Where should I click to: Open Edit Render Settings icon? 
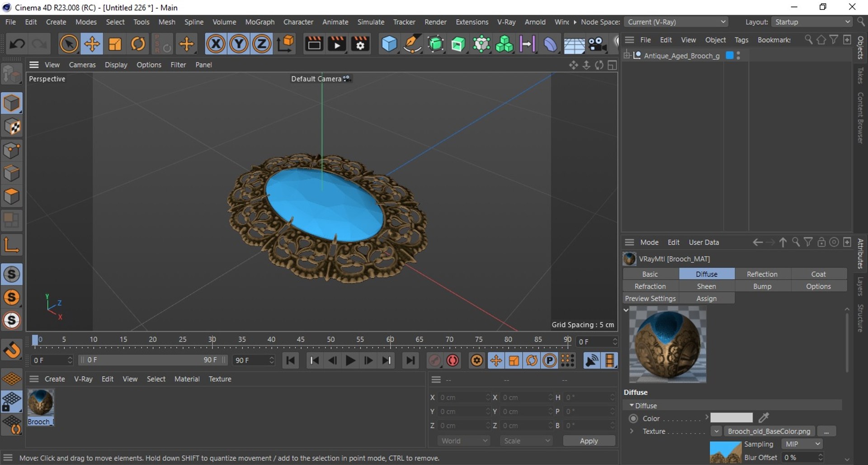360,44
